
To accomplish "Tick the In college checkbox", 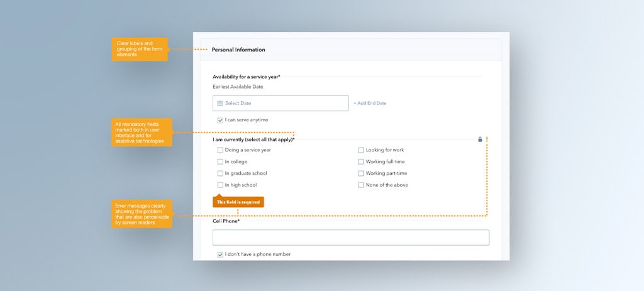I will pyautogui.click(x=220, y=162).
